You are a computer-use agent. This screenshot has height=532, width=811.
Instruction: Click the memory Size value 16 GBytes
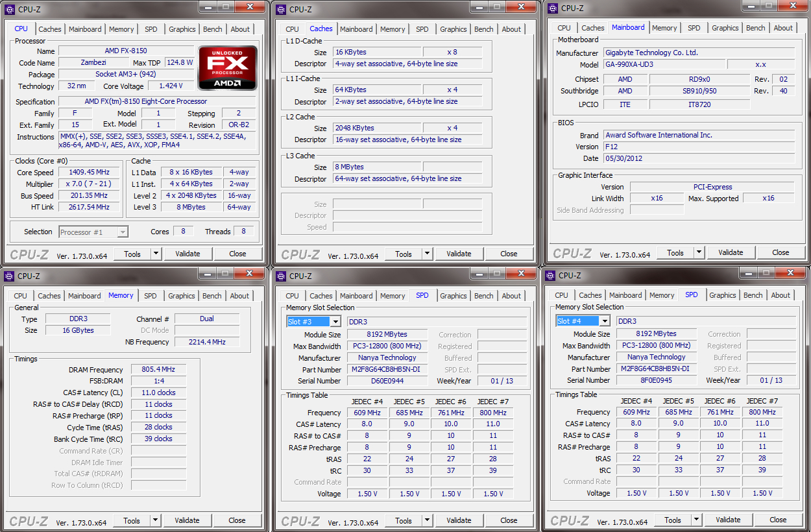[x=77, y=330]
